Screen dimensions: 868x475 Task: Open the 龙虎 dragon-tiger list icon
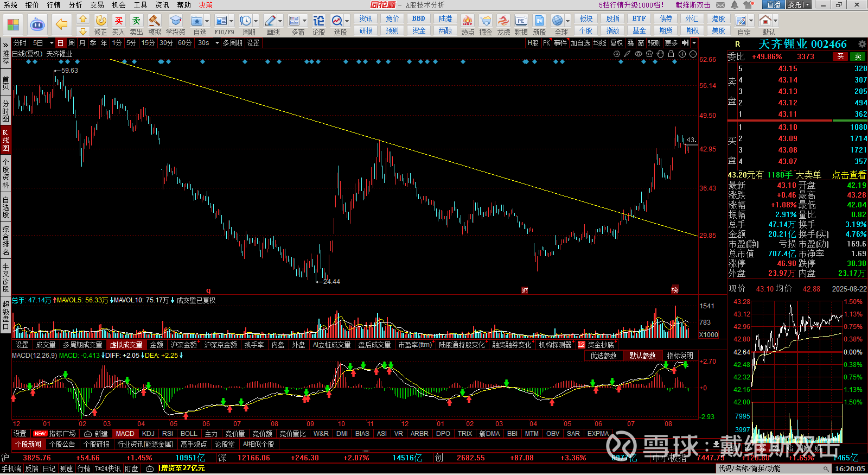point(503,21)
